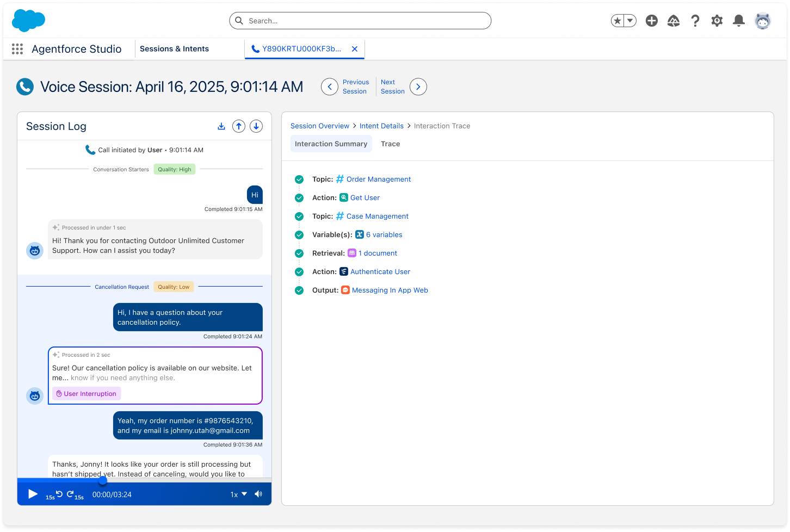This screenshot has width=790, height=532.
Task: Click the audio playback position handle
Action: tap(102, 480)
